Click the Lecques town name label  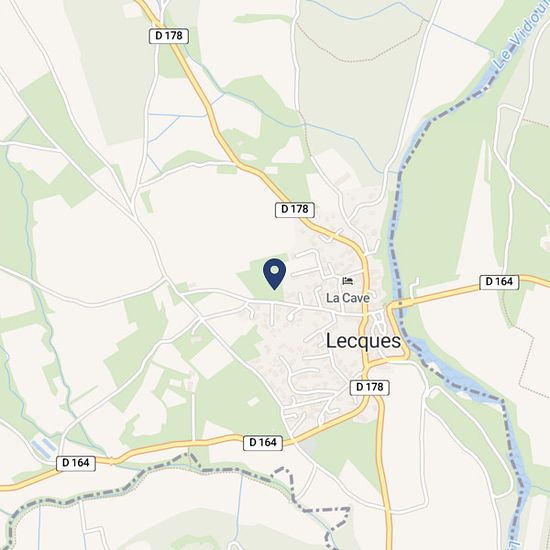coord(363,341)
